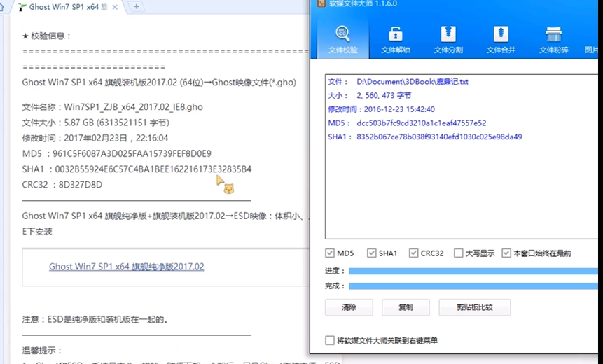The width and height of the screenshot is (603, 364).
Task: Toggle 本窗口始终在最前 always-on-top checkbox
Action: coord(506,253)
